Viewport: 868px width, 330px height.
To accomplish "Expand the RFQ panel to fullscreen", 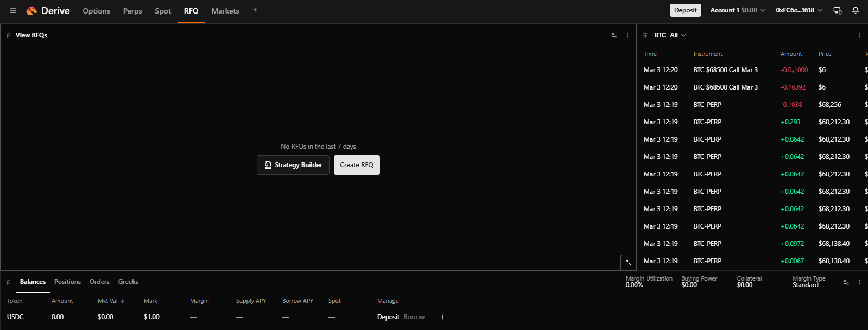I will coord(628,263).
